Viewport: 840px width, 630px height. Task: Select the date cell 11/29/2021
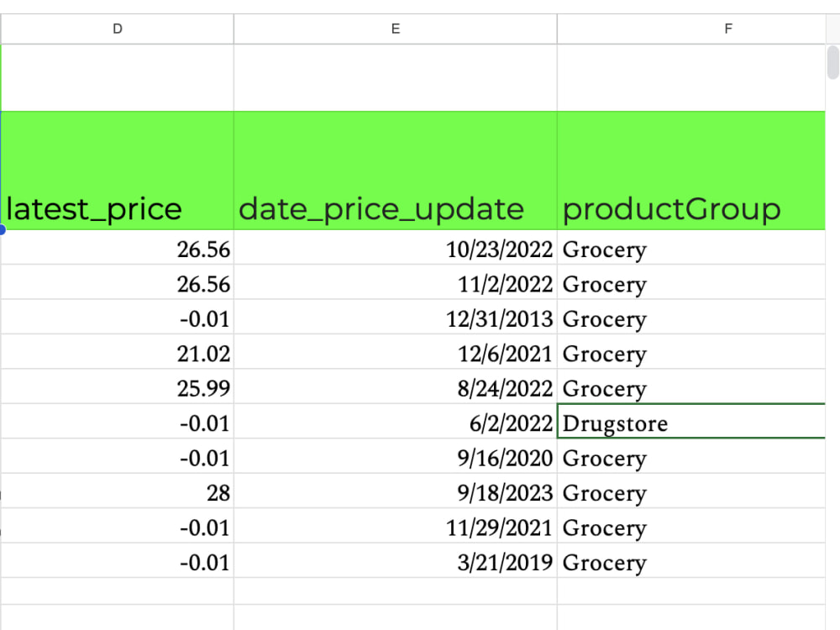(396, 526)
